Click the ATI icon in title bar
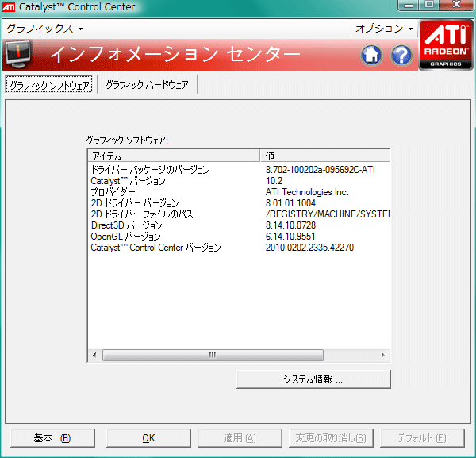 coord(9,6)
